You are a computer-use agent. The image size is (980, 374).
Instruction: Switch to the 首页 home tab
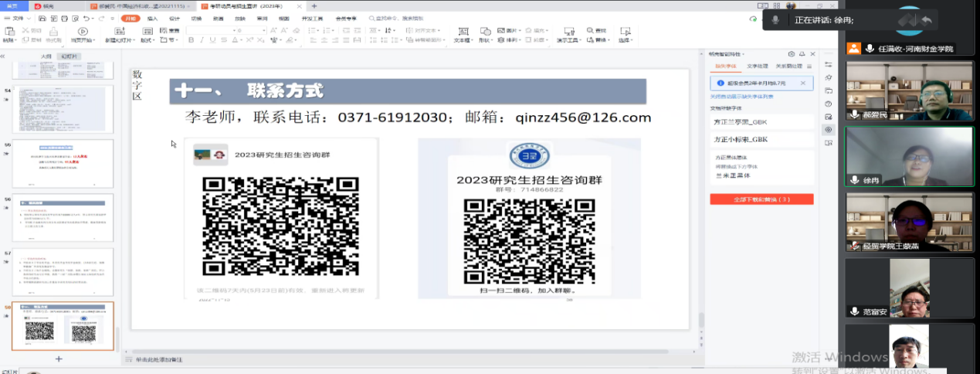(x=12, y=5)
